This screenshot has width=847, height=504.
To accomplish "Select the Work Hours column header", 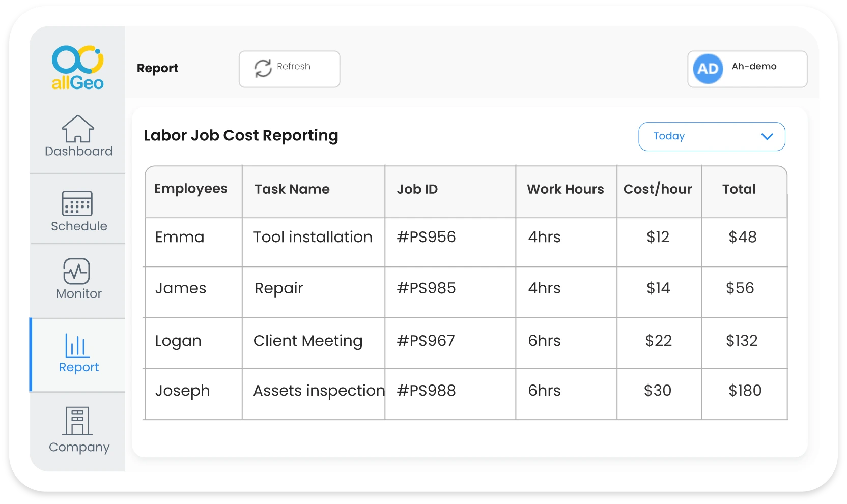I will (x=565, y=189).
